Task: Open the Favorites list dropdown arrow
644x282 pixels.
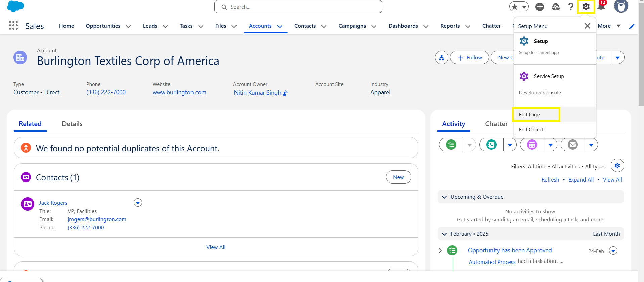Action: [x=524, y=7]
